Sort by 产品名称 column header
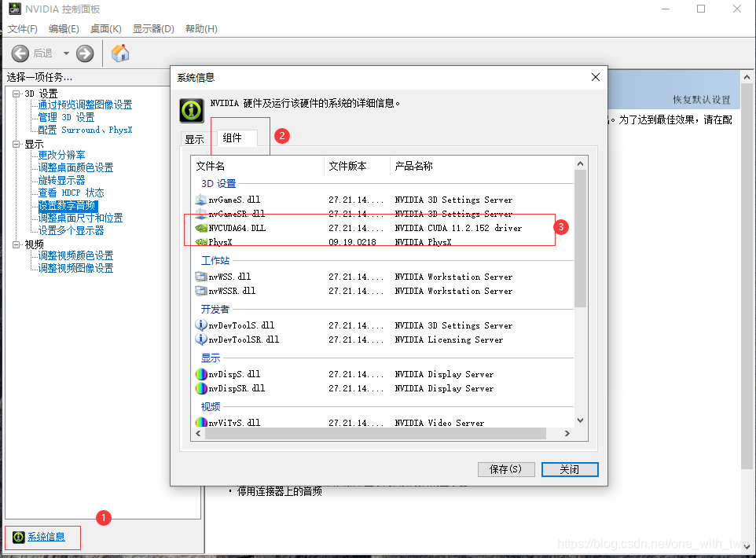Screen dimensions: 756x558 482,166
